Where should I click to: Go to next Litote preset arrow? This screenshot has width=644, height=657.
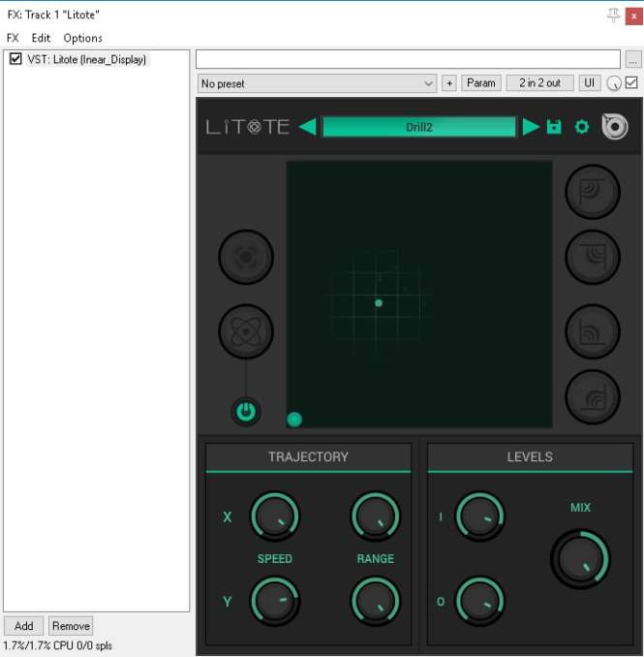531,127
